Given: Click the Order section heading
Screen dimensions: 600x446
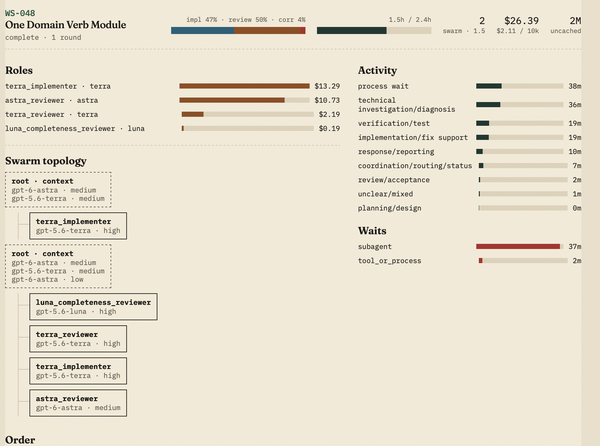Looking at the screenshot, I should tap(20, 440).
